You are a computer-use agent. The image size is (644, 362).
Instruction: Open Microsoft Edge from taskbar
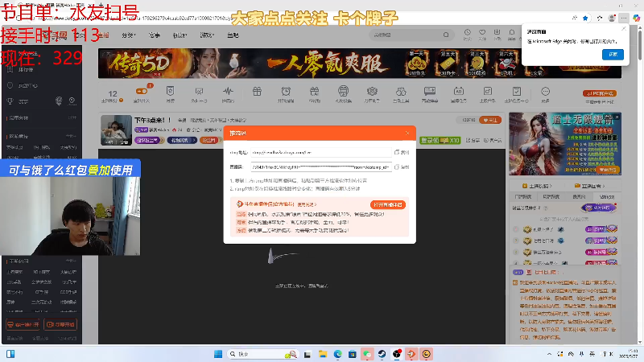[x=337, y=354]
